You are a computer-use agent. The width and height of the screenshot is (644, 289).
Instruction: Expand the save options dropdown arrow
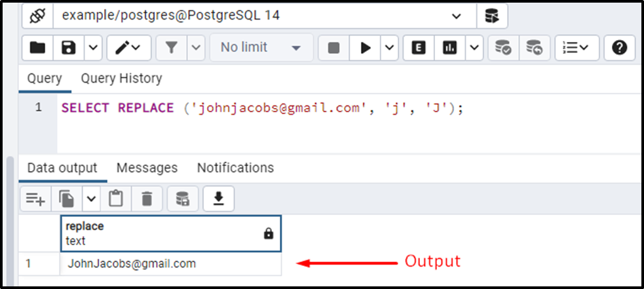tap(94, 48)
